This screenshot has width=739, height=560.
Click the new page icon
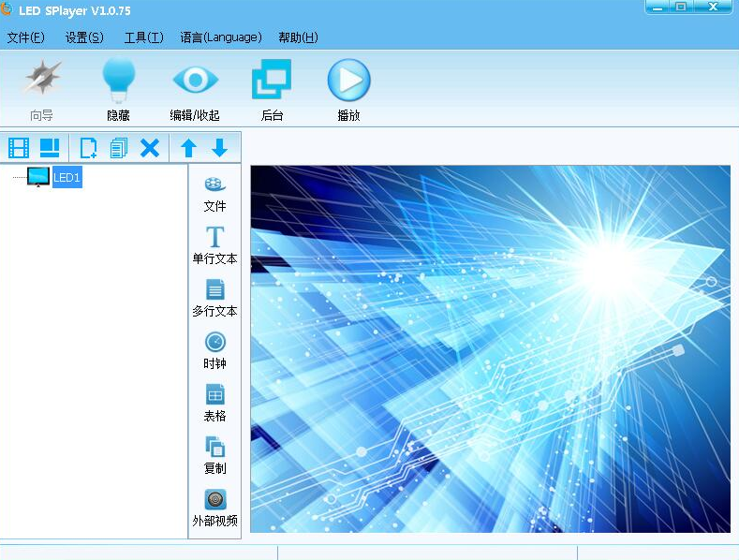pos(89,148)
